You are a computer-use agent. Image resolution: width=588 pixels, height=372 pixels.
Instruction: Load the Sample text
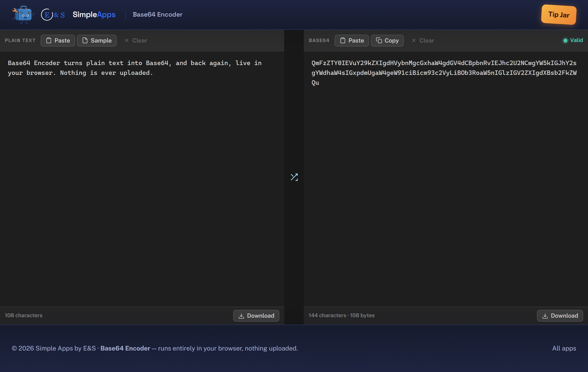97,40
